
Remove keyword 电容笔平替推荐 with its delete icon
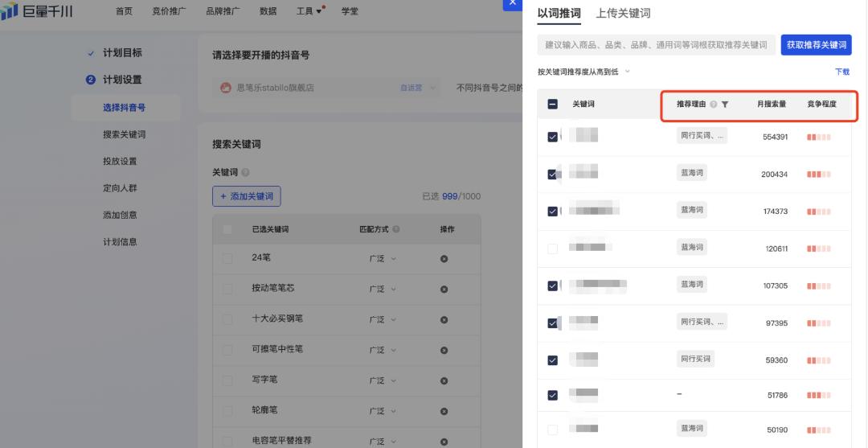pos(444,442)
